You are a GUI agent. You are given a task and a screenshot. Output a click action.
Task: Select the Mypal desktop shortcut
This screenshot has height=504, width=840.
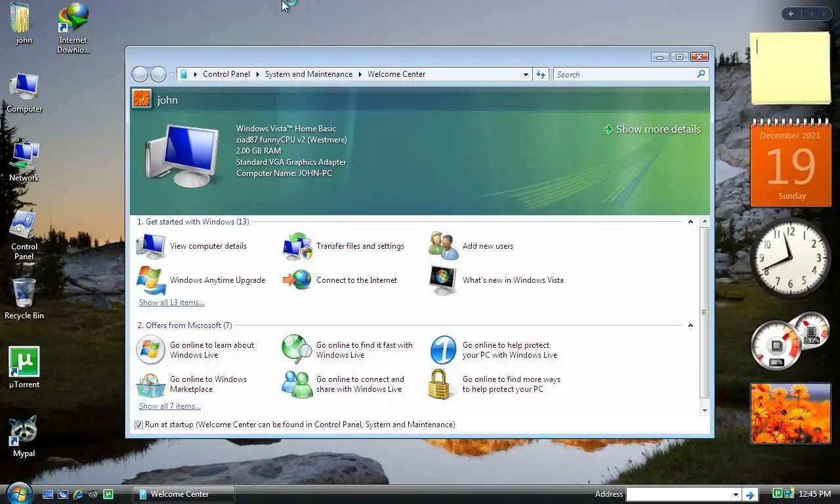point(24,436)
